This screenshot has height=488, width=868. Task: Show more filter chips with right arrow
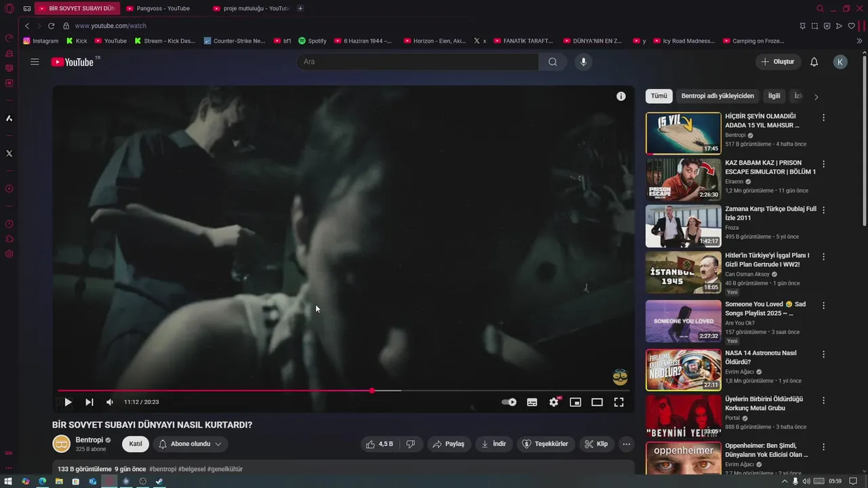click(816, 97)
